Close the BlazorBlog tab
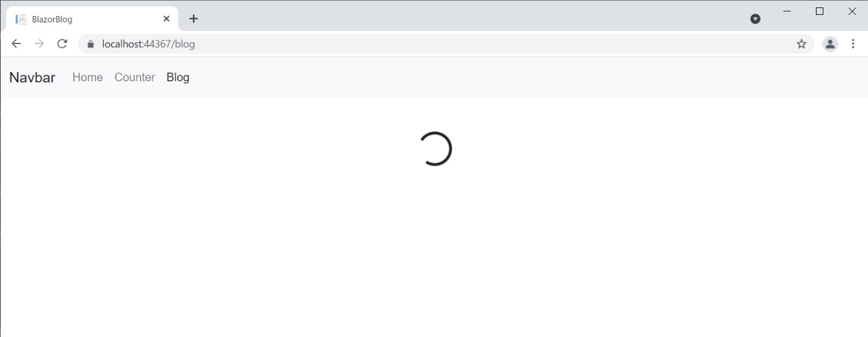This screenshot has width=868, height=337. click(x=166, y=19)
